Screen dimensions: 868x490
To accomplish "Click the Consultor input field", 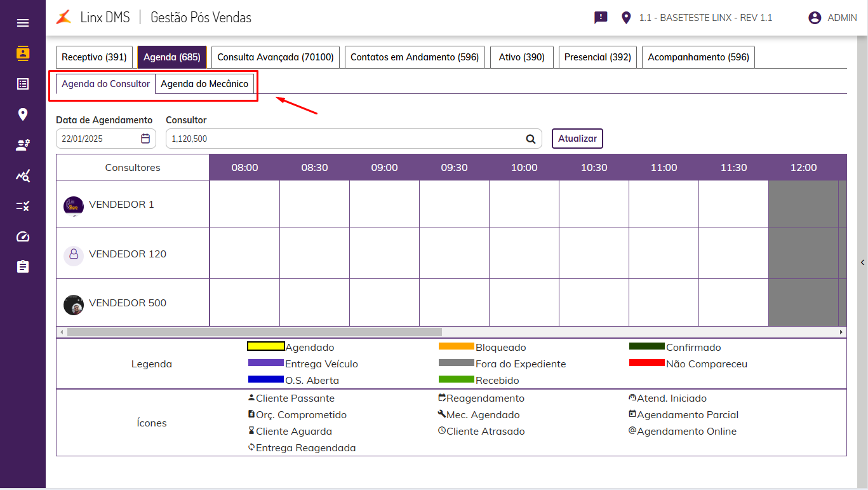I will coord(354,139).
